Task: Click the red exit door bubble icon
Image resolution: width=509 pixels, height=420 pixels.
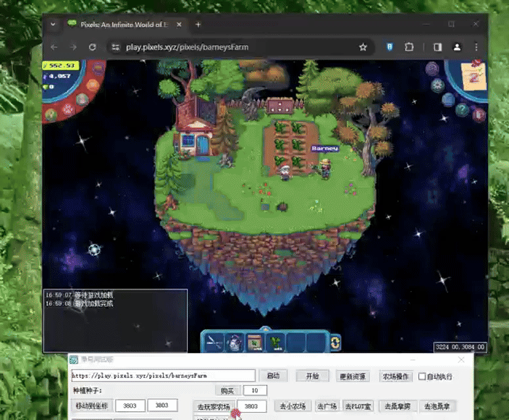Action: point(479,115)
